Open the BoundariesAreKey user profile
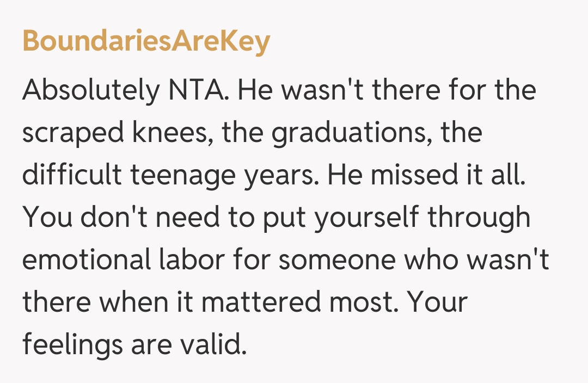The width and height of the screenshot is (588, 383). point(146,42)
